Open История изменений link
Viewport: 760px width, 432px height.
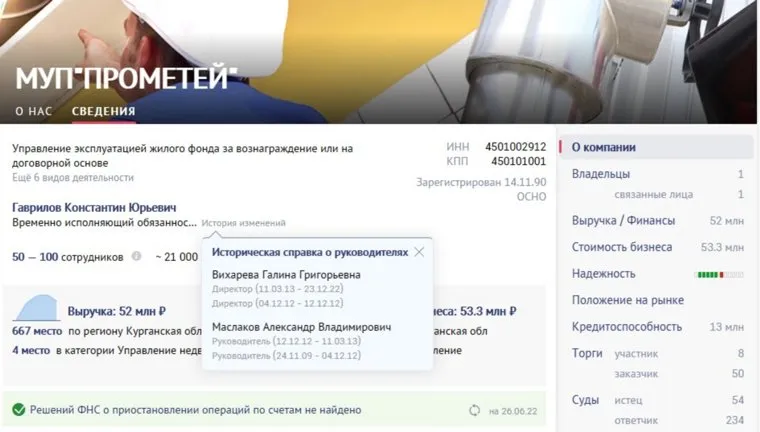click(x=243, y=223)
